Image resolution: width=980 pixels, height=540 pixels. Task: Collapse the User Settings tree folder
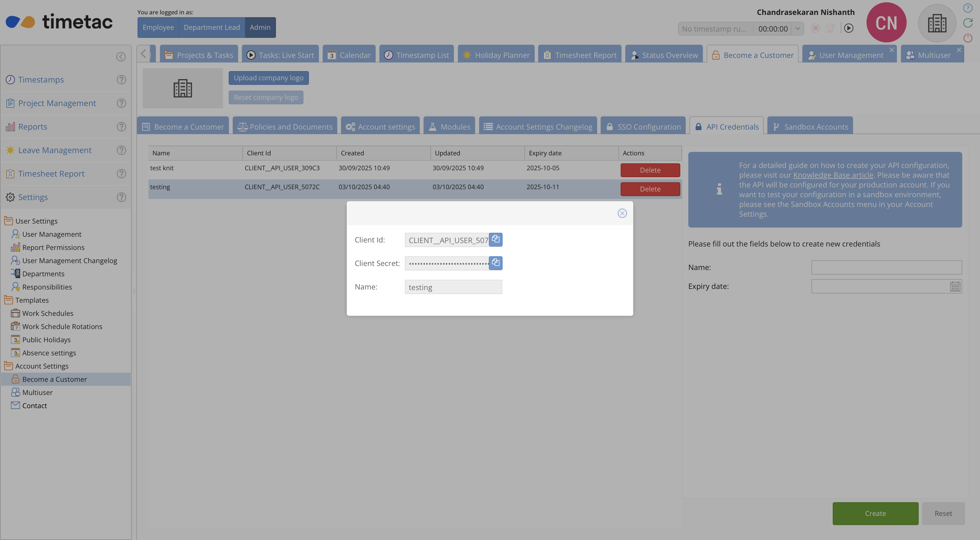coord(8,221)
